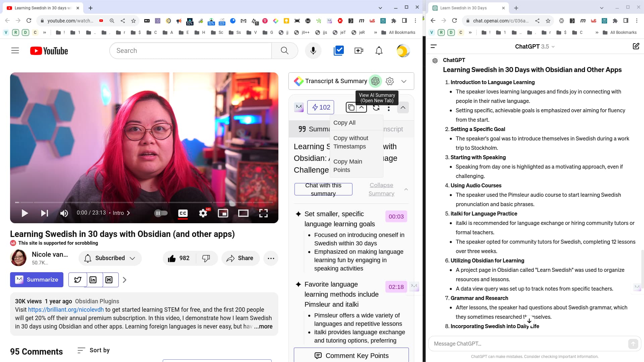Expand the Subscribed notification dropdown
644x362 pixels.
click(132, 258)
